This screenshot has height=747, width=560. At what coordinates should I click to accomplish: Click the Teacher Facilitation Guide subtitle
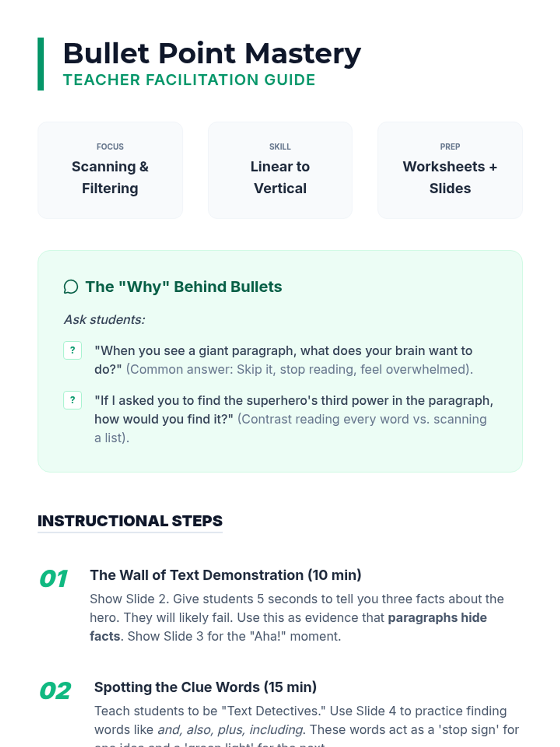pyautogui.click(x=189, y=80)
